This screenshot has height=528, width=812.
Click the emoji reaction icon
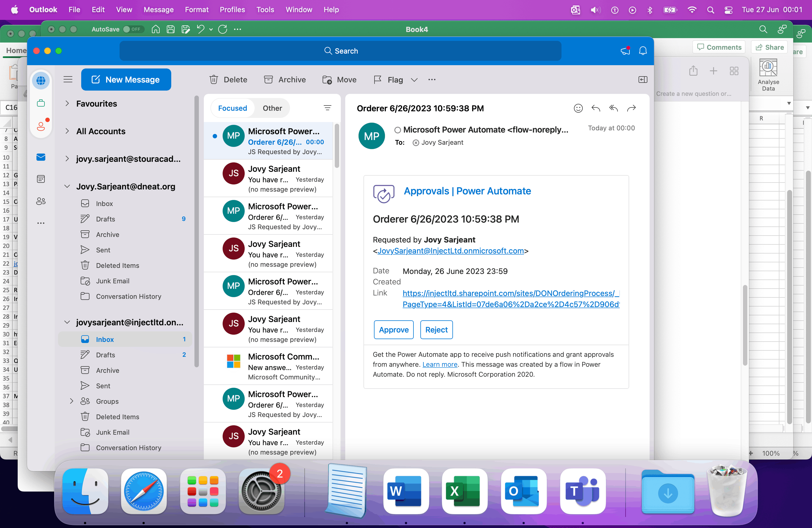(x=578, y=108)
